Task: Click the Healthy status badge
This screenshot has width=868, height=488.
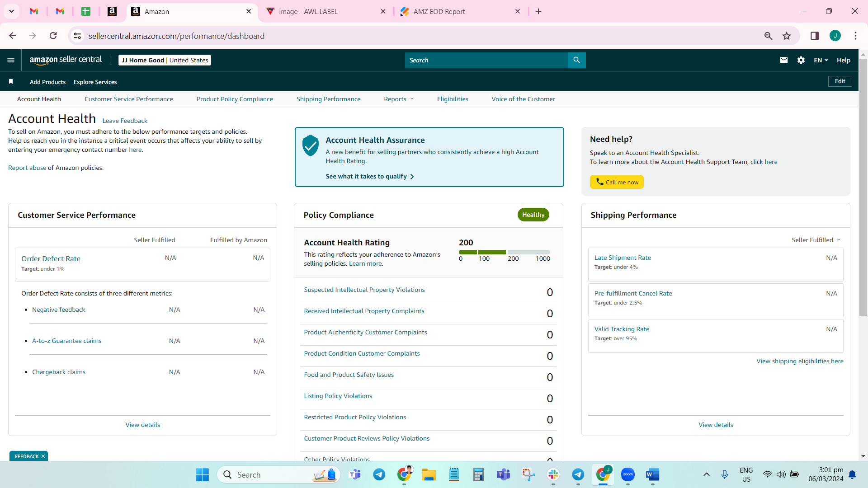Action: [533, 215]
